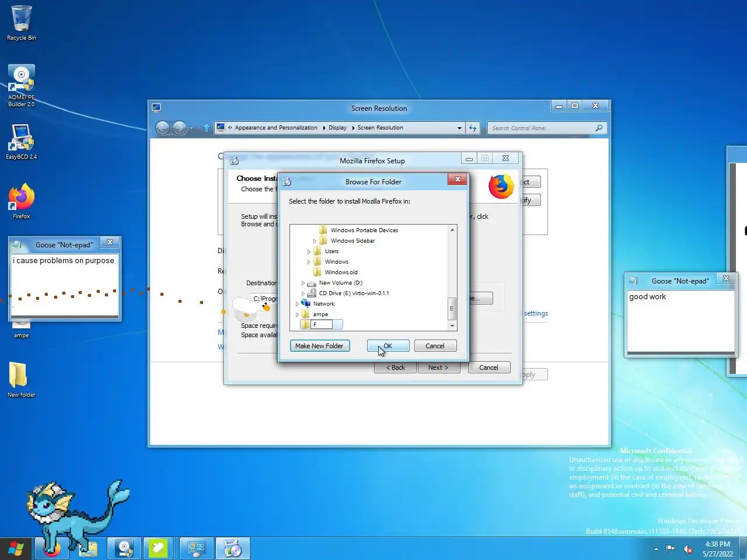Viewport: 747px width, 560px height.
Task: Select the Windows.old folder
Action: point(341,272)
